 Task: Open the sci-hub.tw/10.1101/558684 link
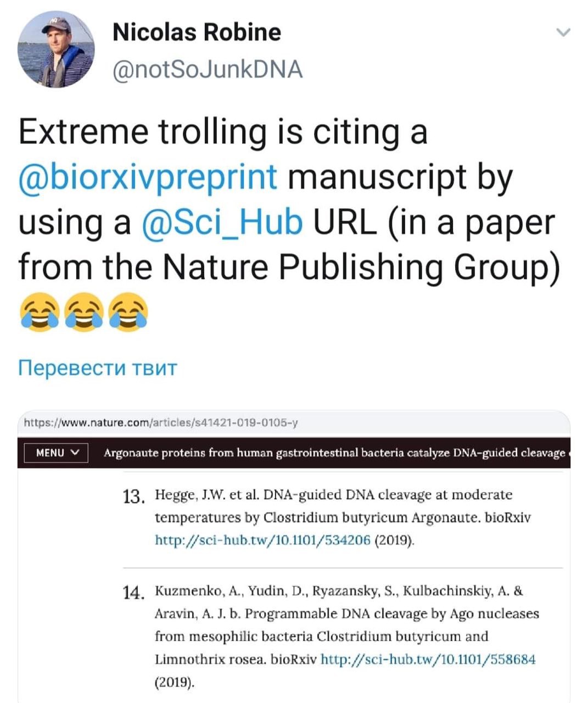[x=428, y=659]
